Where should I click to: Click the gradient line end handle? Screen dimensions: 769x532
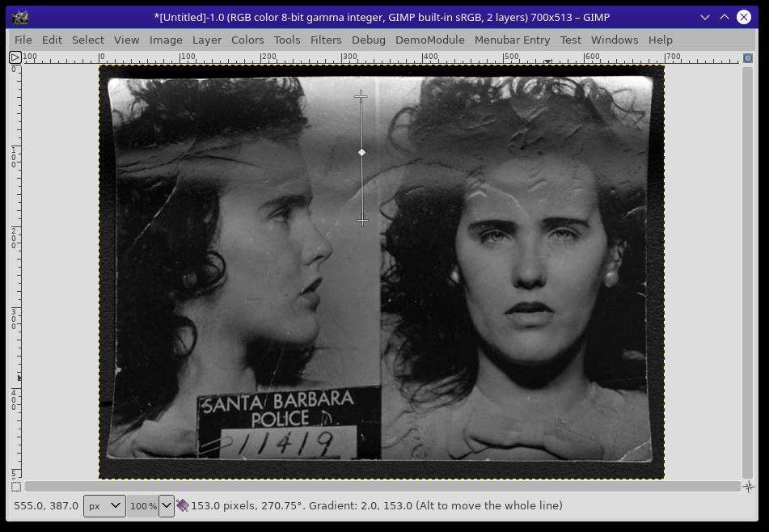(x=362, y=221)
